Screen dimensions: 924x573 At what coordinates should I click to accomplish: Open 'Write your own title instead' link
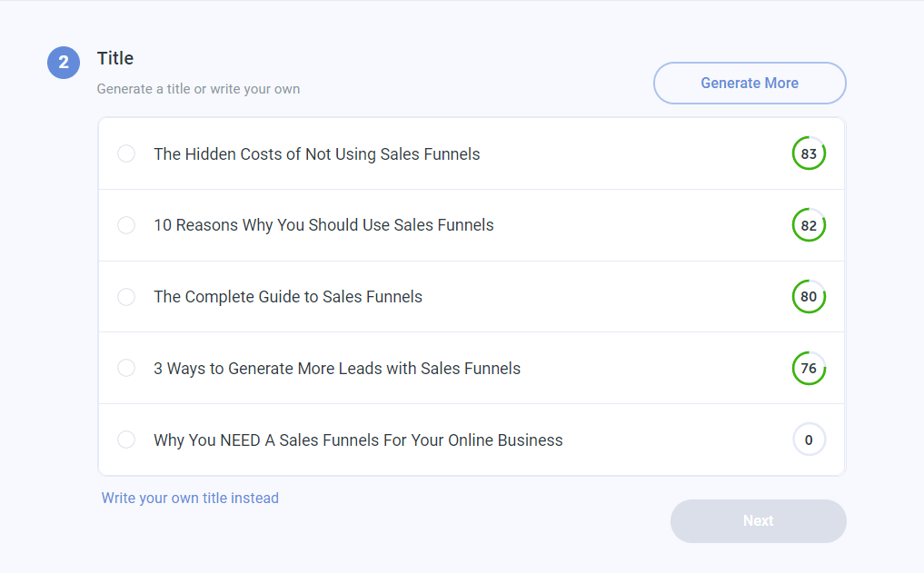(x=190, y=498)
